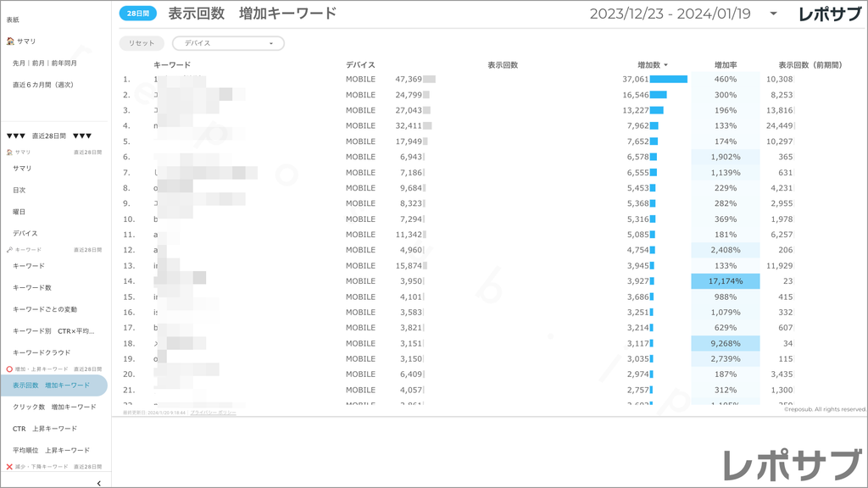
Task: Select the key icon beside キーワード section
Action: pos(8,250)
